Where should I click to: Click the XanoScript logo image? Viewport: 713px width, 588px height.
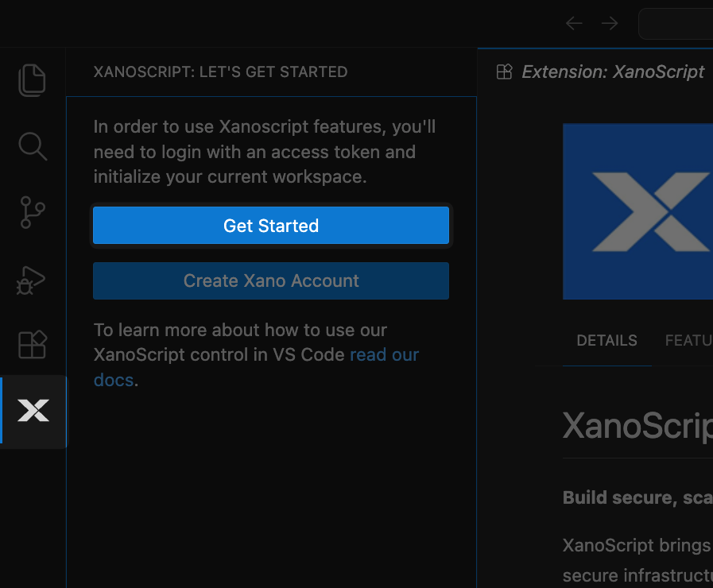click(637, 211)
